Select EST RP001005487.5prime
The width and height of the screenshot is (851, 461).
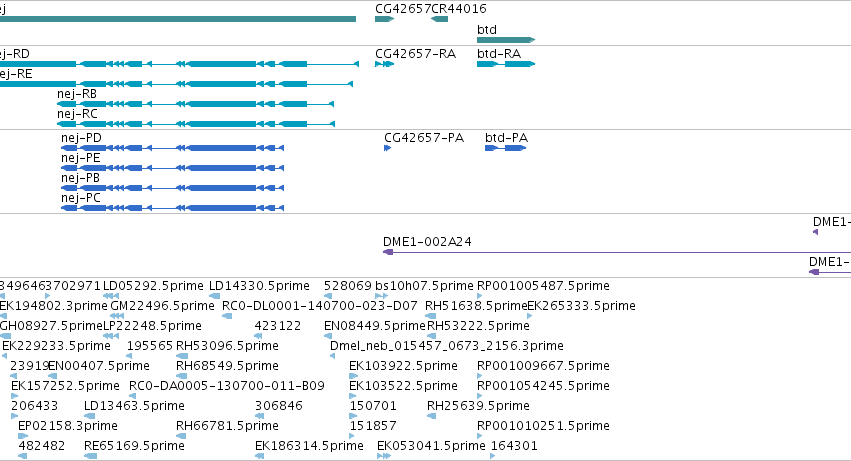(x=543, y=286)
